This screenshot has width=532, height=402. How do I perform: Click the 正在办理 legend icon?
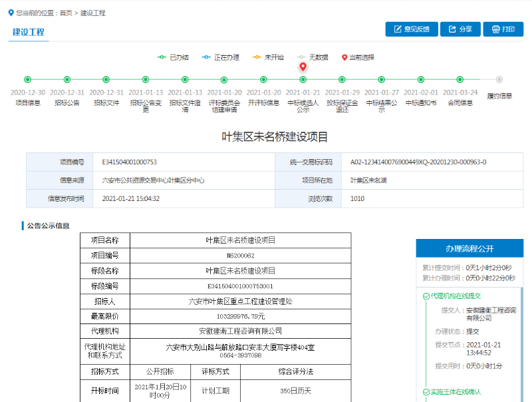click(x=206, y=57)
